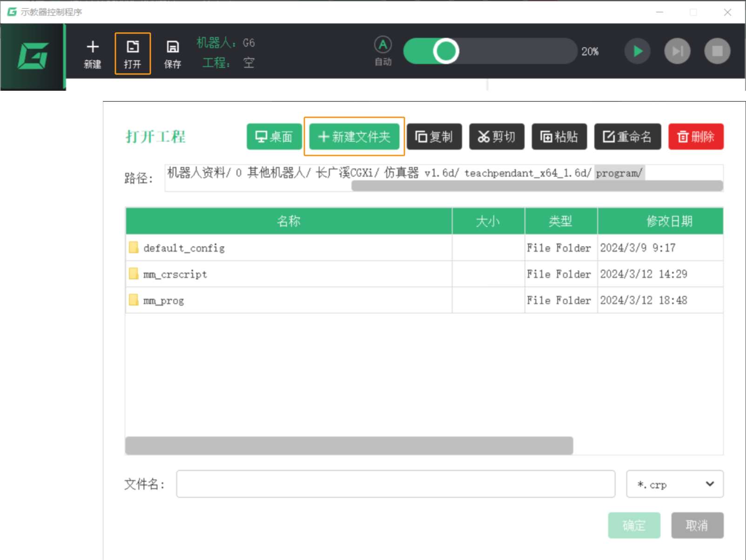Click the speed slider knob at 20%
The height and width of the screenshot is (560, 746).
pyautogui.click(x=446, y=51)
